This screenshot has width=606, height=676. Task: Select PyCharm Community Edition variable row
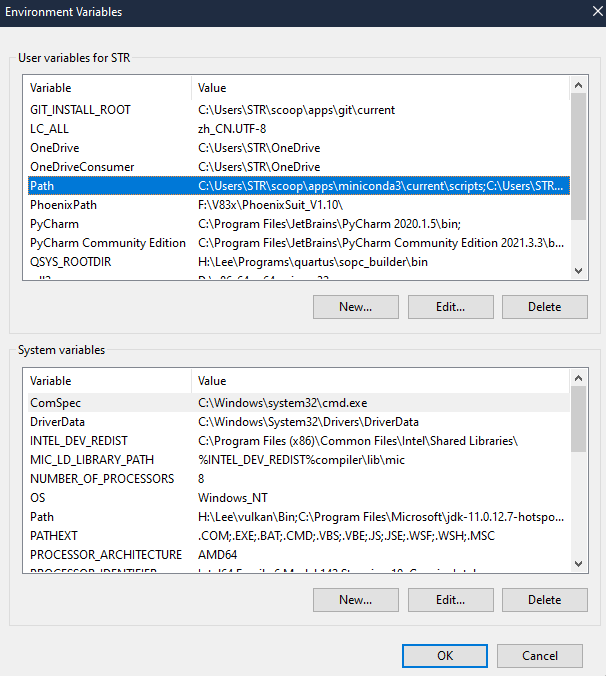107,243
